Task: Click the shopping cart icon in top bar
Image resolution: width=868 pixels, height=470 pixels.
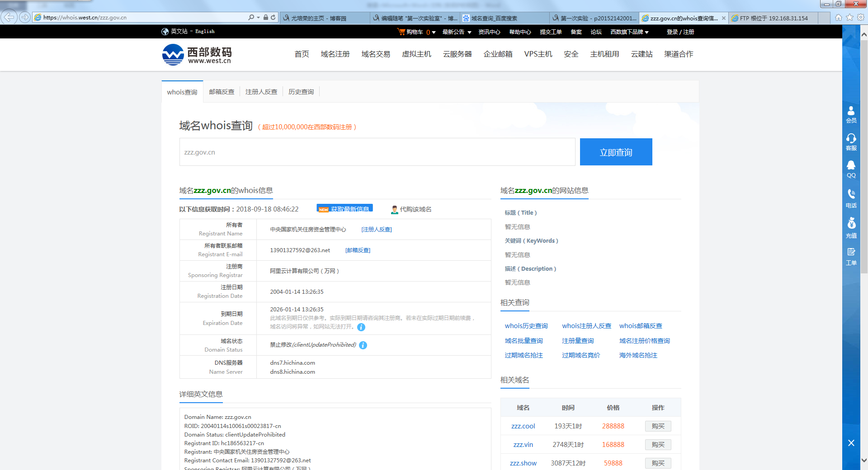Action: pos(401,32)
